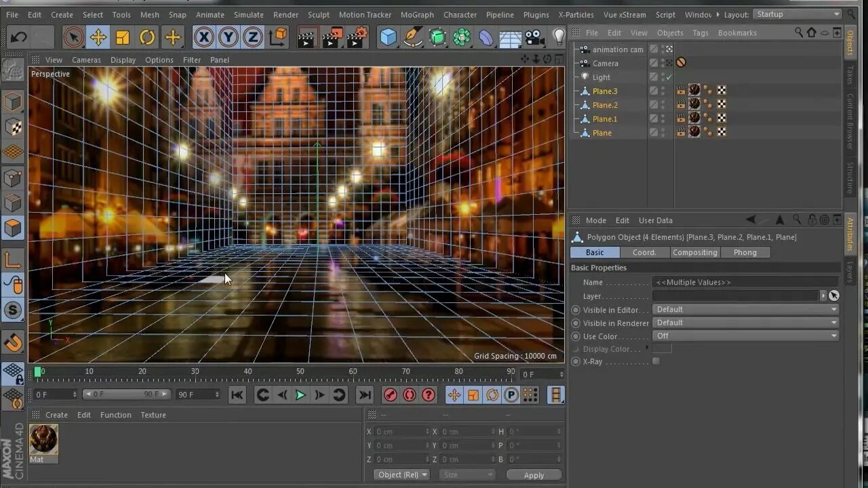Select the Live Selection tool
The image size is (868, 488).
[74, 37]
